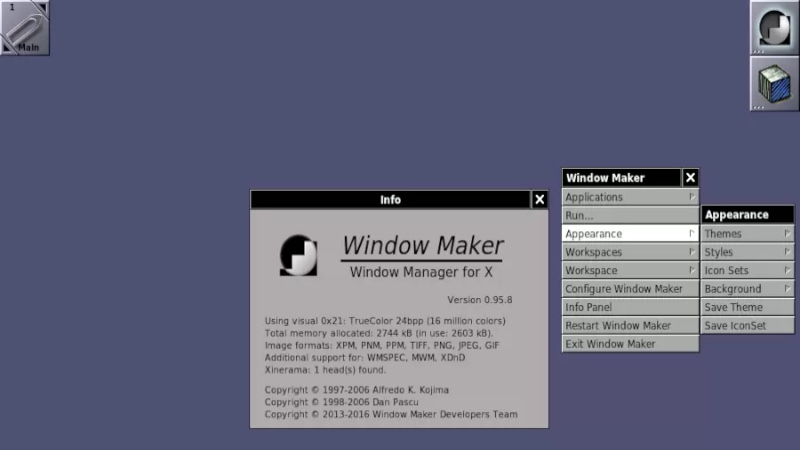Click Save IconSet option
800x450 pixels.
pos(747,325)
